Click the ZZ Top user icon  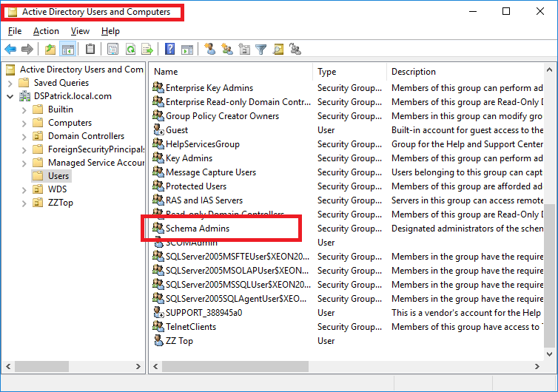(158, 340)
